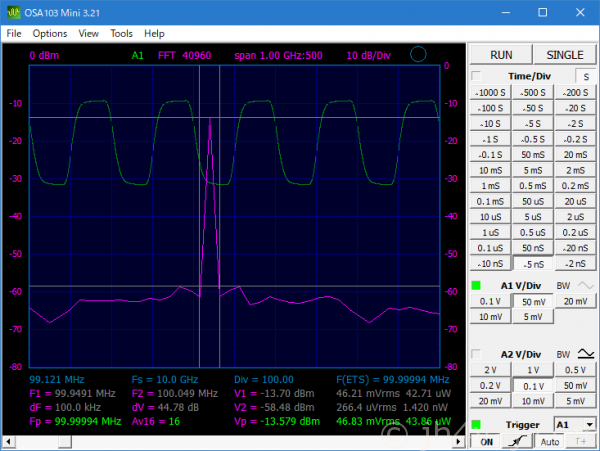Image resolution: width=600 pixels, height=451 pixels.
Task: Set A1 to 0.1 V per division
Action: pos(491,302)
